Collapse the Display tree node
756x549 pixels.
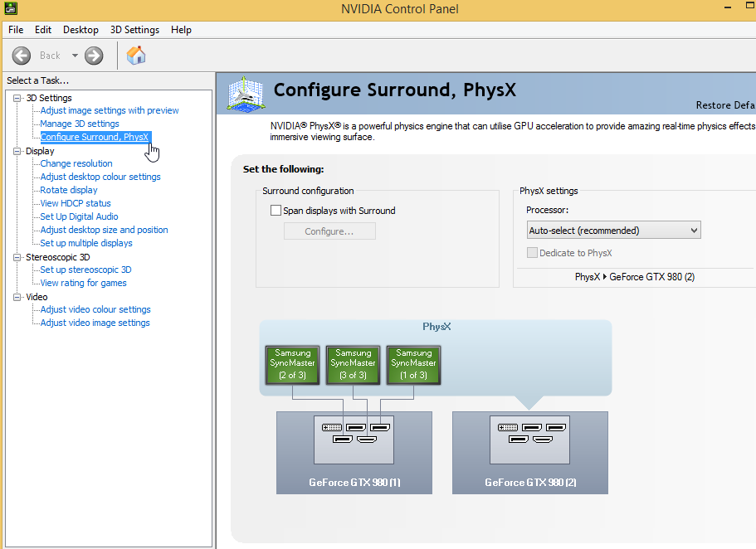pyautogui.click(x=17, y=151)
